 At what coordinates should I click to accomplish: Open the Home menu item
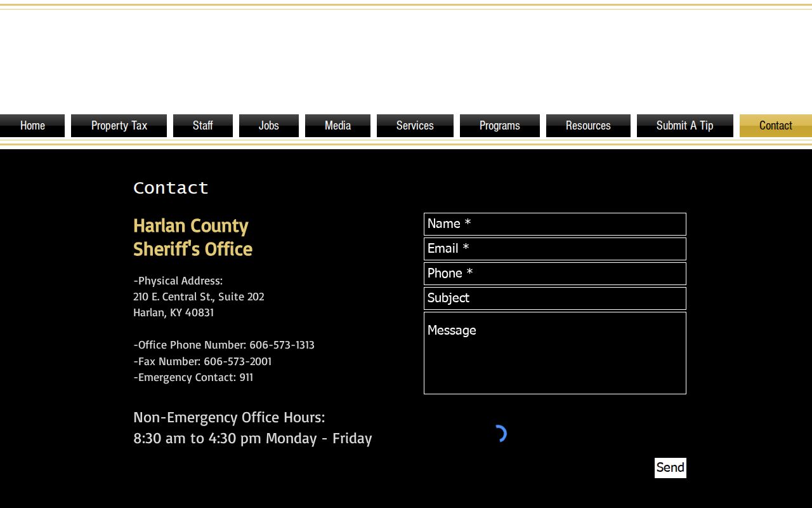32,126
